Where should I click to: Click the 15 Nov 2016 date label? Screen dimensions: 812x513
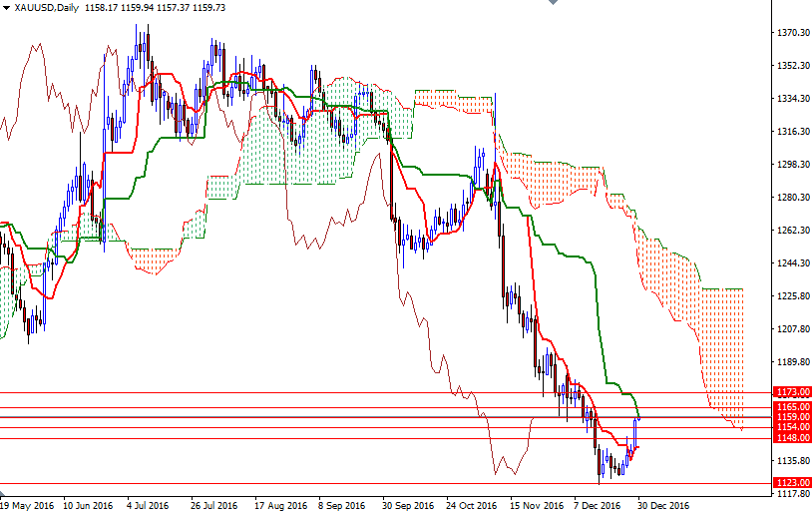coord(537,506)
